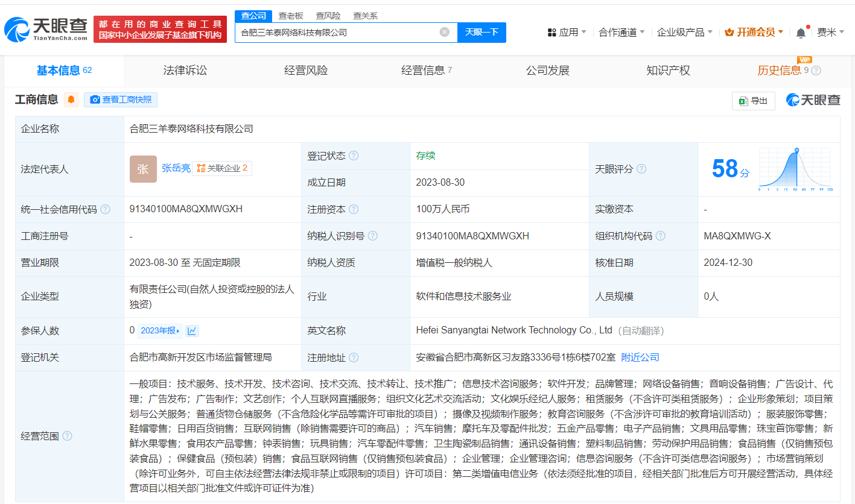
Task: Click the TianYanCha logo in header
Action: point(46,29)
